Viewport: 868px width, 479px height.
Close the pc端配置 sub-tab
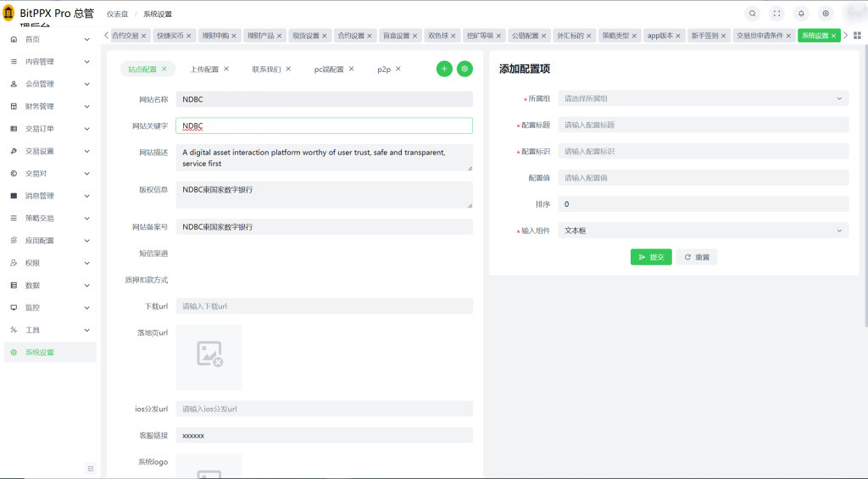tap(351, 69)
